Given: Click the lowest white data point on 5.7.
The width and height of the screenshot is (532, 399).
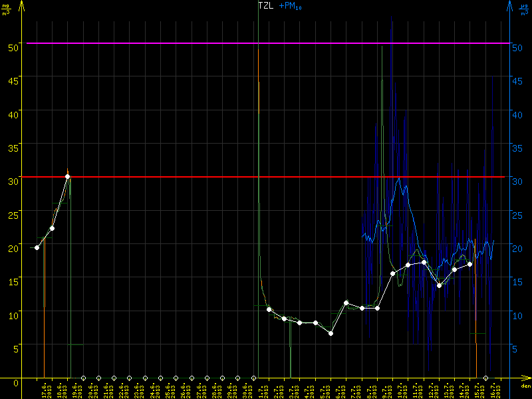Looking at the screenshot, I should 331,333.
